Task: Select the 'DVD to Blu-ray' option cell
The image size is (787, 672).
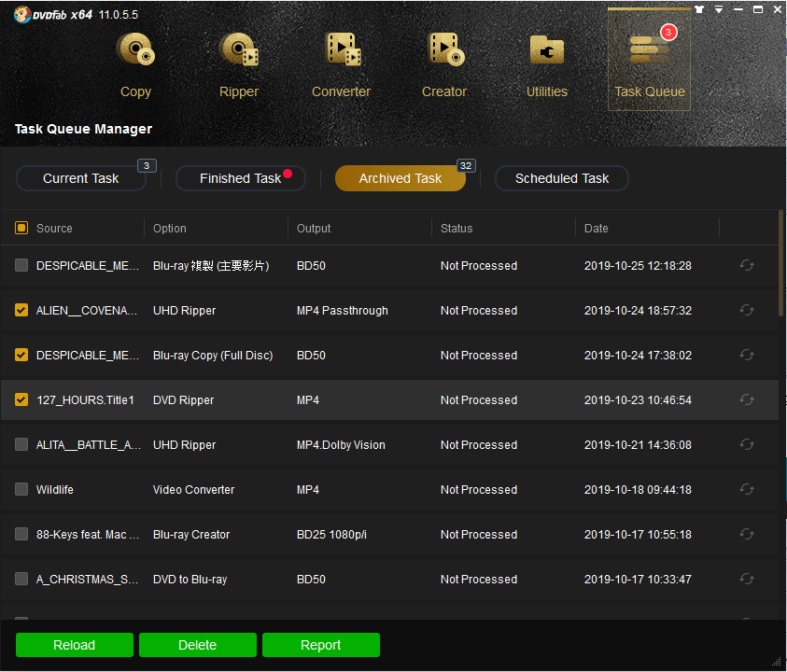Action: pyautogui.click(x=190, y=580)
